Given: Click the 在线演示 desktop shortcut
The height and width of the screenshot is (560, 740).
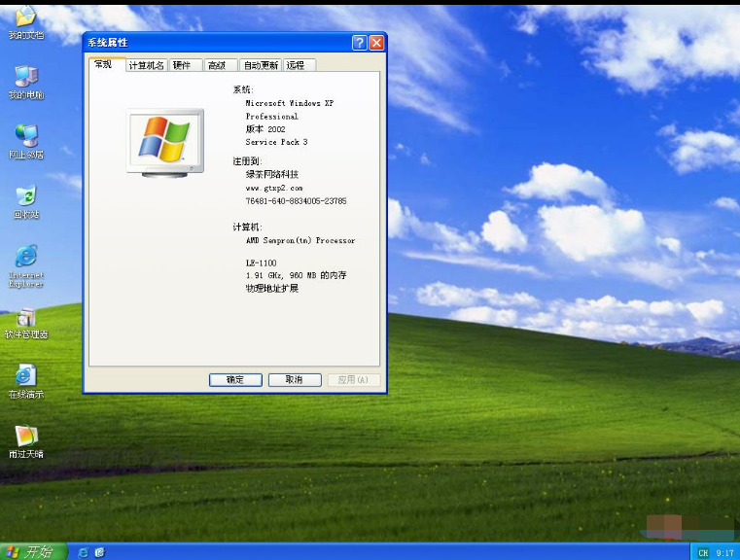Looking at the screenshot, I should pyautogui.click(x=25, y=376).
